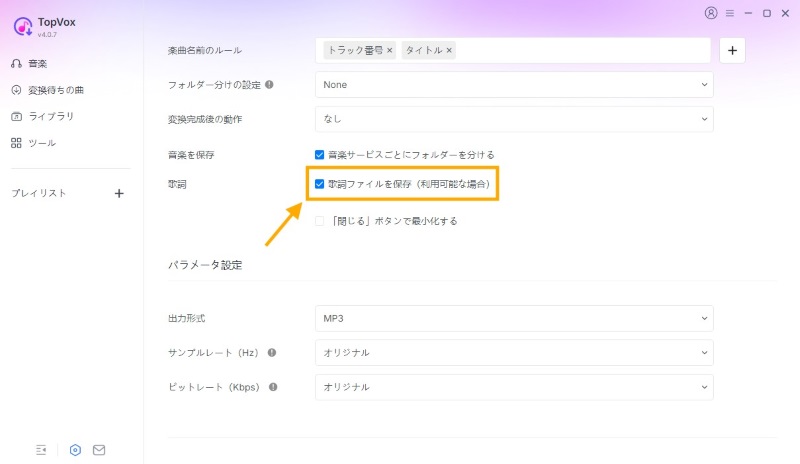Go to ライブラリ in sidebar

pos(51,116)
